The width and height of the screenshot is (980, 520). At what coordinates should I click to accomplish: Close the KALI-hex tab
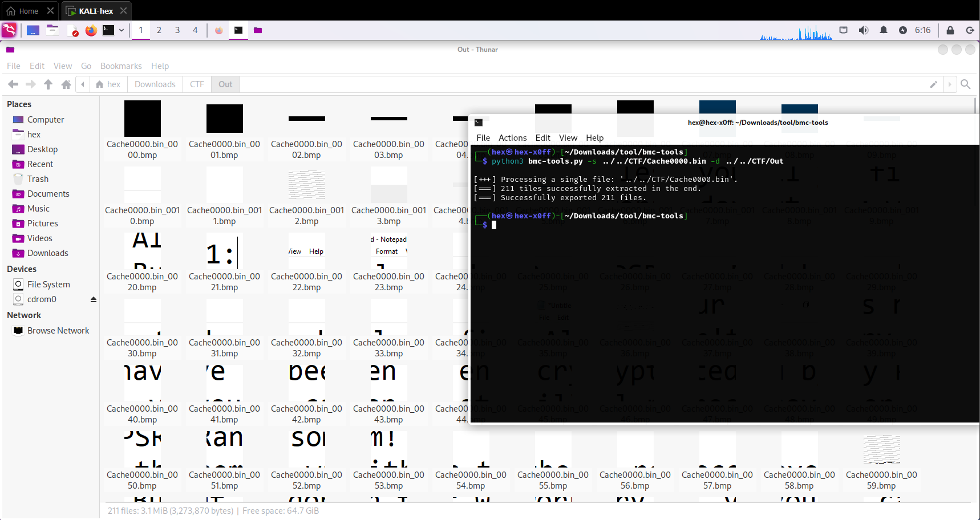point(123,11)
